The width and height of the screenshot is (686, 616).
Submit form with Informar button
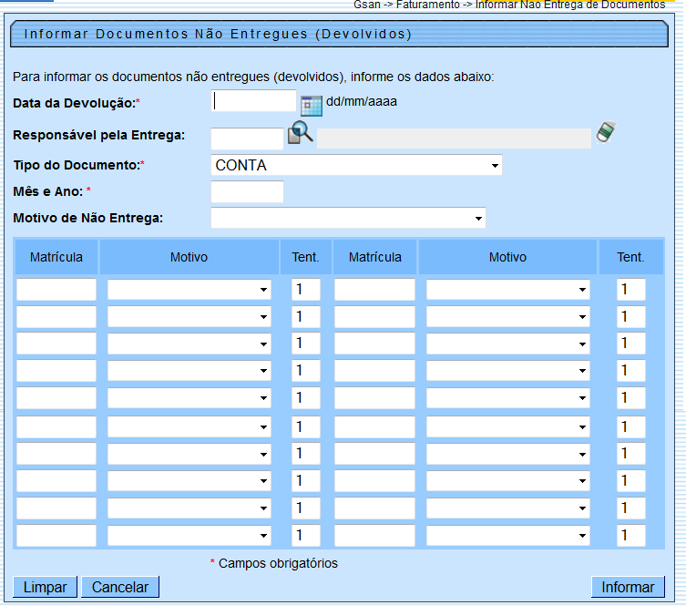point(627,587)
